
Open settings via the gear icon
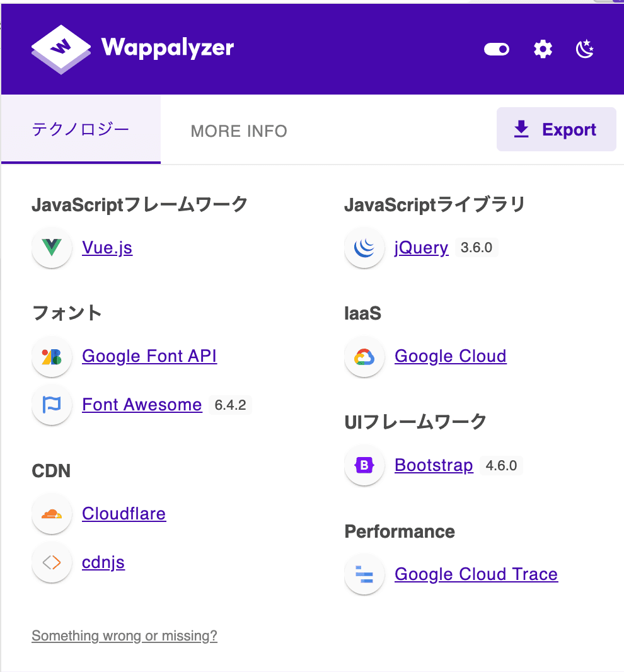tap(543, 49)
